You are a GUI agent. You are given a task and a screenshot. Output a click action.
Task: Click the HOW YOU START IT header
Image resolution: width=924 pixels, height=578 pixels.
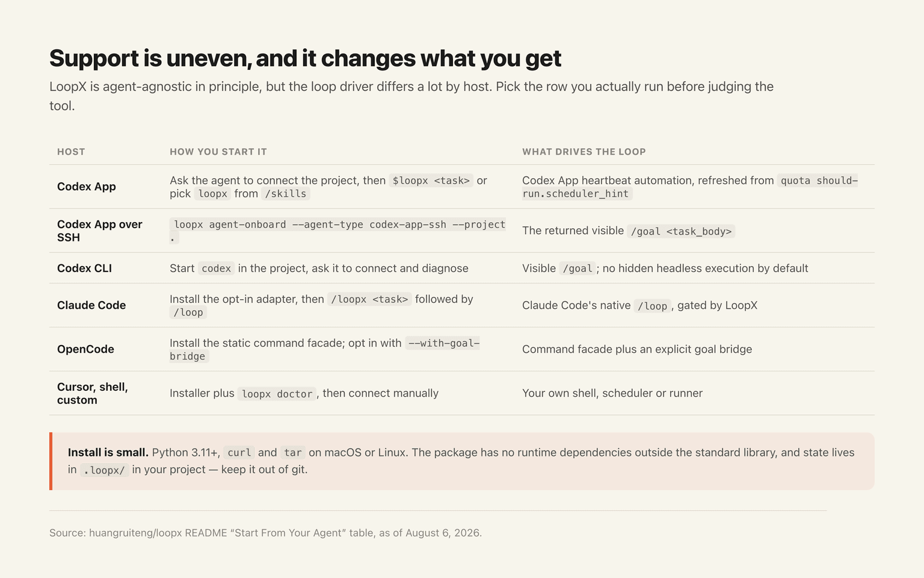click(218, 152)
